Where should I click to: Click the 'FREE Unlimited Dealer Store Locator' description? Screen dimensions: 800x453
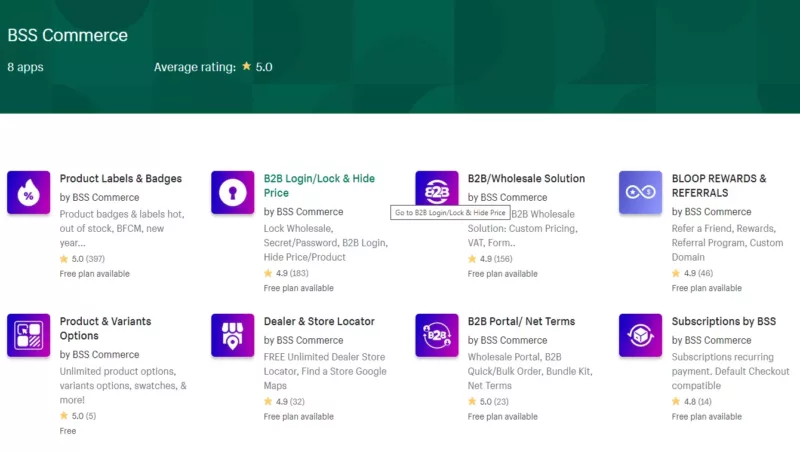coord(325,371)
